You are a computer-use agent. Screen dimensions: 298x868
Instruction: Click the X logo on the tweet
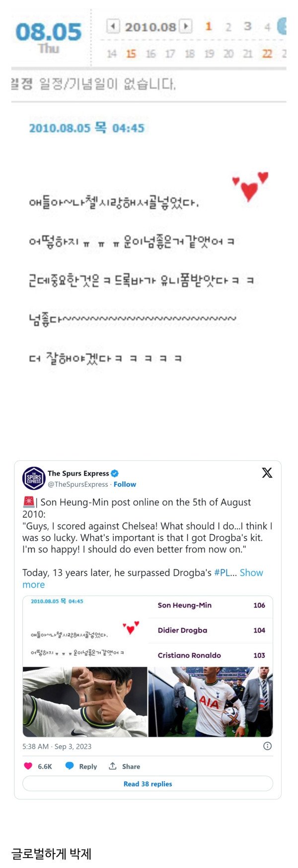click(x=267, y=472)
